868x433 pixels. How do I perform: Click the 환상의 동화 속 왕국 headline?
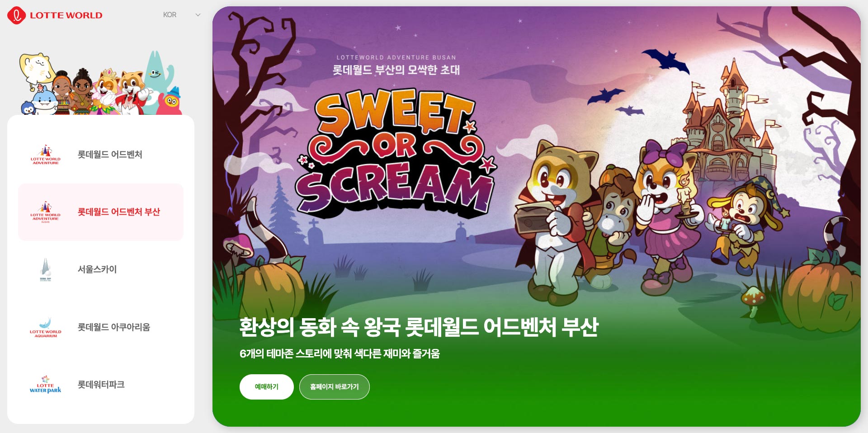coord(419,327)
